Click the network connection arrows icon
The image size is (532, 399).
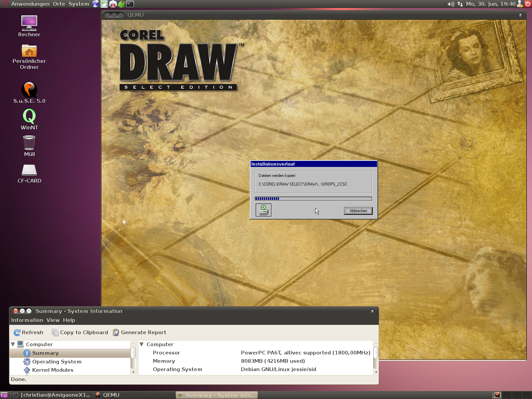tap(460, 4)
